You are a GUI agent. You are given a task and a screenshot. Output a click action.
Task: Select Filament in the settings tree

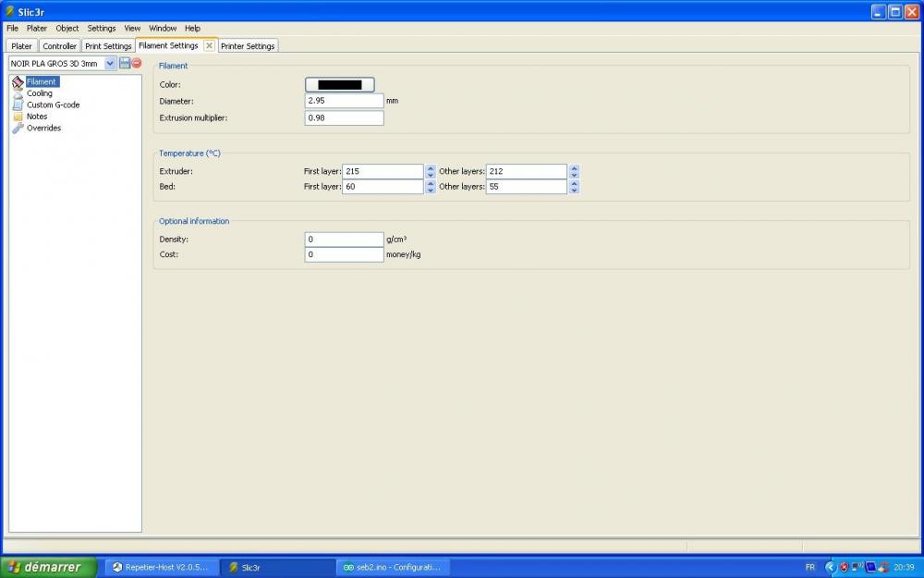tap(42, 82)
